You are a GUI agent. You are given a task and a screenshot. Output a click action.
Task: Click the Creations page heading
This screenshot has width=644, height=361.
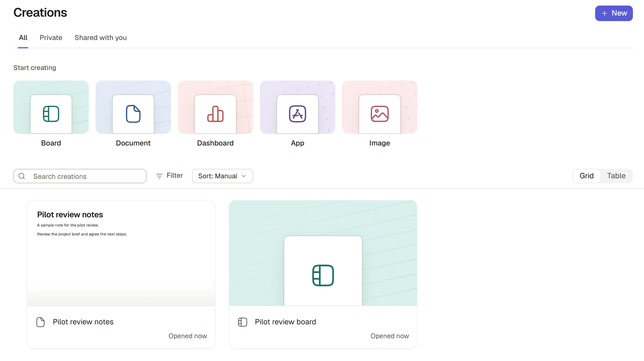tap(40, 12)
